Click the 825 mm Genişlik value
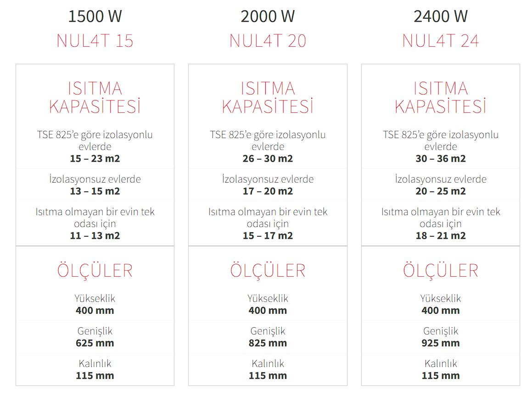 [268, 343]
